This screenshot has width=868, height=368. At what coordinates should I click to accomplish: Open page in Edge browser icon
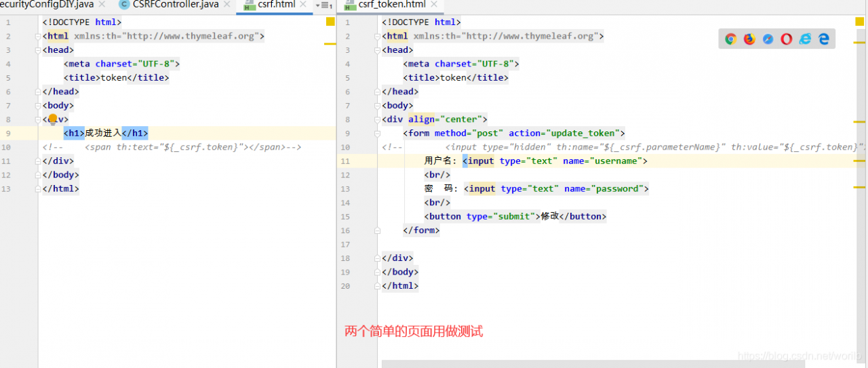tap(824, 39)
